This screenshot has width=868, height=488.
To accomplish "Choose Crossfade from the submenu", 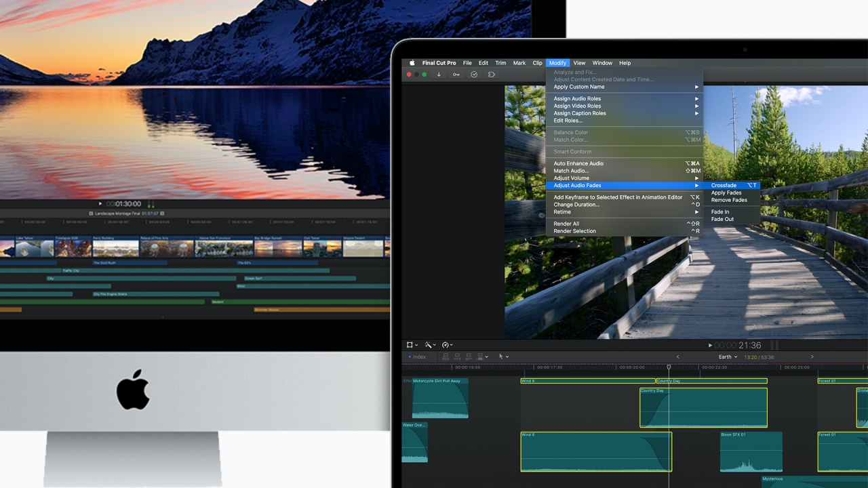I will point(724,185).
